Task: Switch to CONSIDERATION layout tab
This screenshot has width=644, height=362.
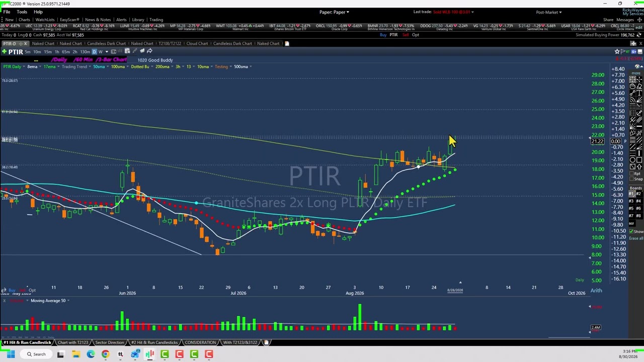Action: (200, 342)
